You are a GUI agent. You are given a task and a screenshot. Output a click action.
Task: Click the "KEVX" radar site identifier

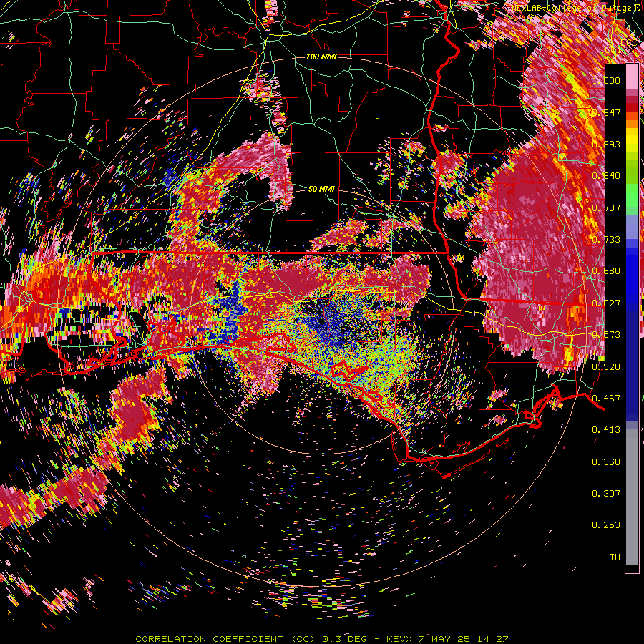pyautogui.click(x=398, y=639)
